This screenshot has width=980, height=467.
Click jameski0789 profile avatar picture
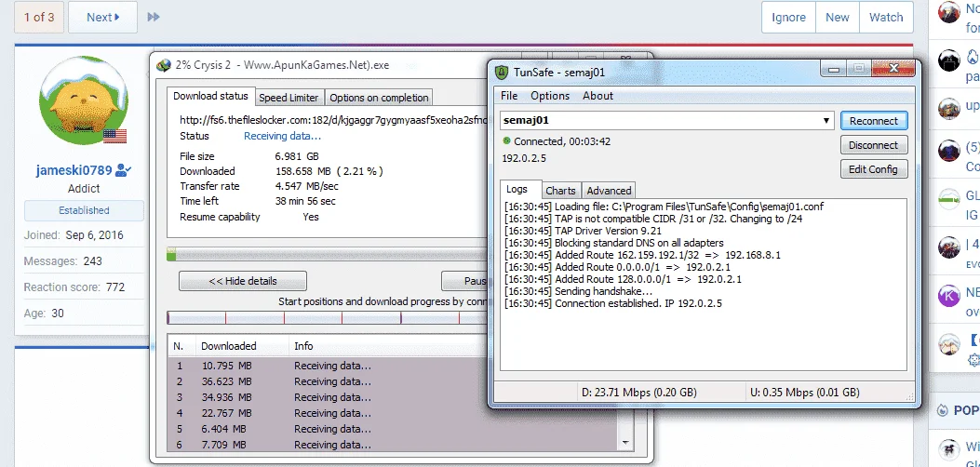click(84, 100)
